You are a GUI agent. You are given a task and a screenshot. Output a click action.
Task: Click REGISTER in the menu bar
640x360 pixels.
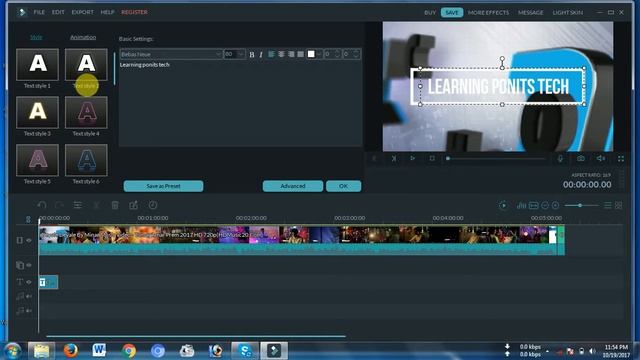click(134, 12)
